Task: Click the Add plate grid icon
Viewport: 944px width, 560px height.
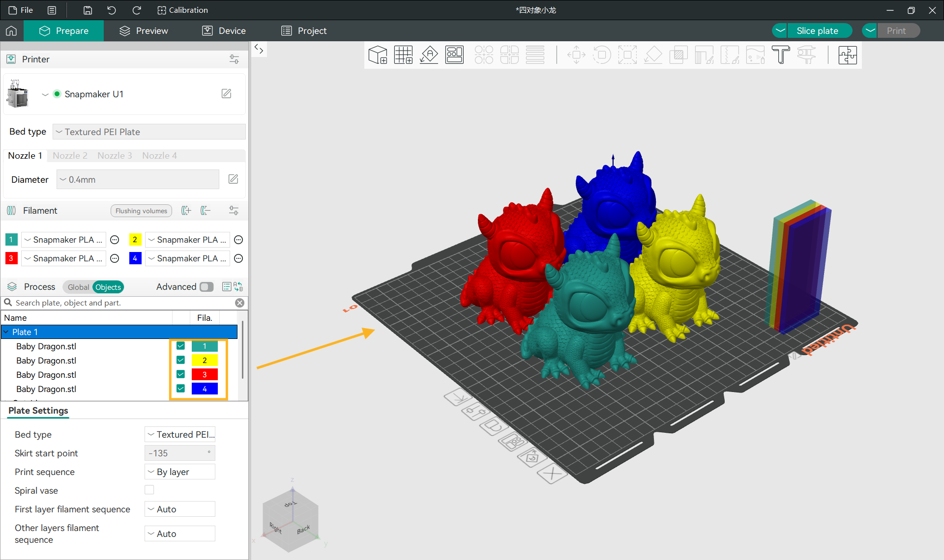Action: click(x=403, y=55)
